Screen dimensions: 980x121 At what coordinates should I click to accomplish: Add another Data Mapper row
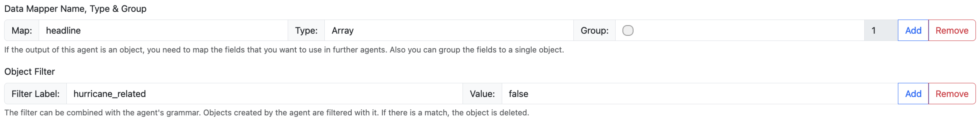pyautogui.click(x=913, y=30)
